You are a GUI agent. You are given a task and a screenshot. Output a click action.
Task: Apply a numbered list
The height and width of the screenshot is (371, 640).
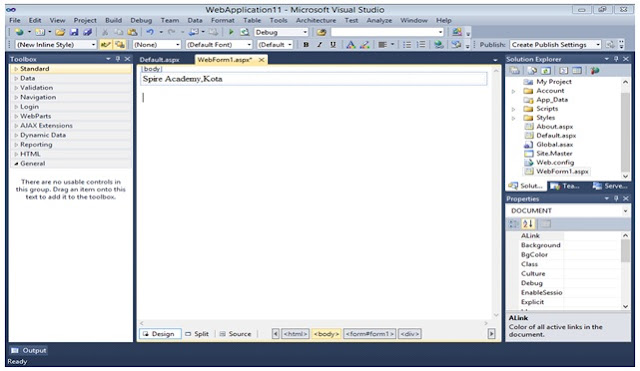(x=421, y=44)
